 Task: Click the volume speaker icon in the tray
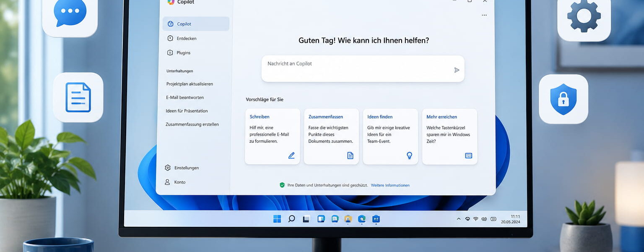click(x=484, y=219)
